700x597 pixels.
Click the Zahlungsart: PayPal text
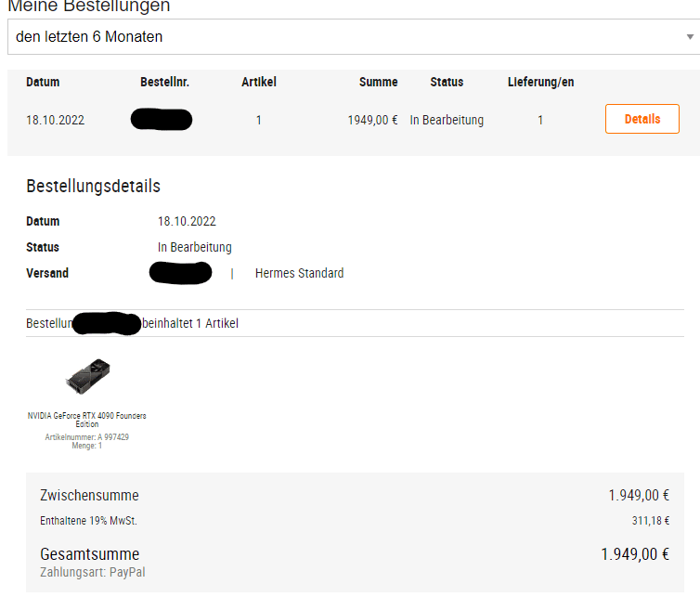(93, 572)
